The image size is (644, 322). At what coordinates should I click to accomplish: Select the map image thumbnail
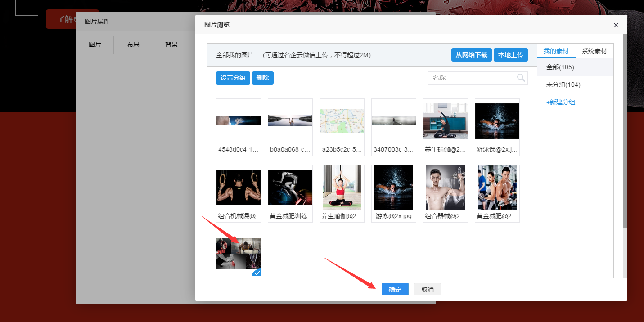[342, 121]
